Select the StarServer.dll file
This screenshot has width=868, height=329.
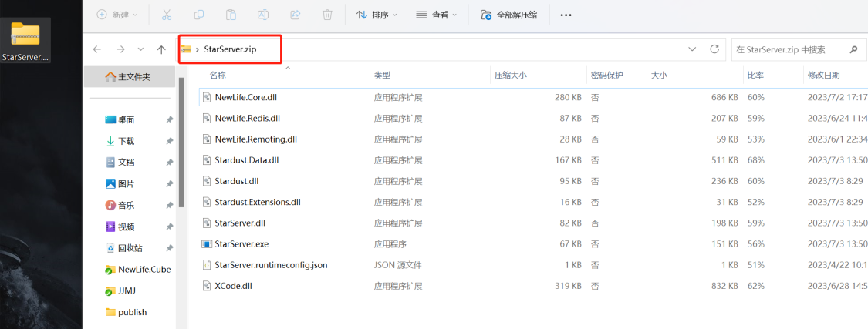(x=240, y=223)
